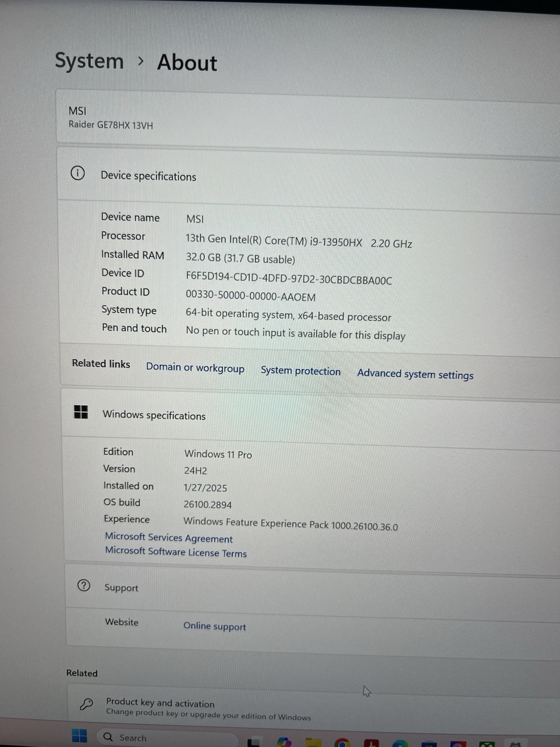Select the Product ID value 00330-50000
The height and width of the screenshot is (747, 560).
251,296
